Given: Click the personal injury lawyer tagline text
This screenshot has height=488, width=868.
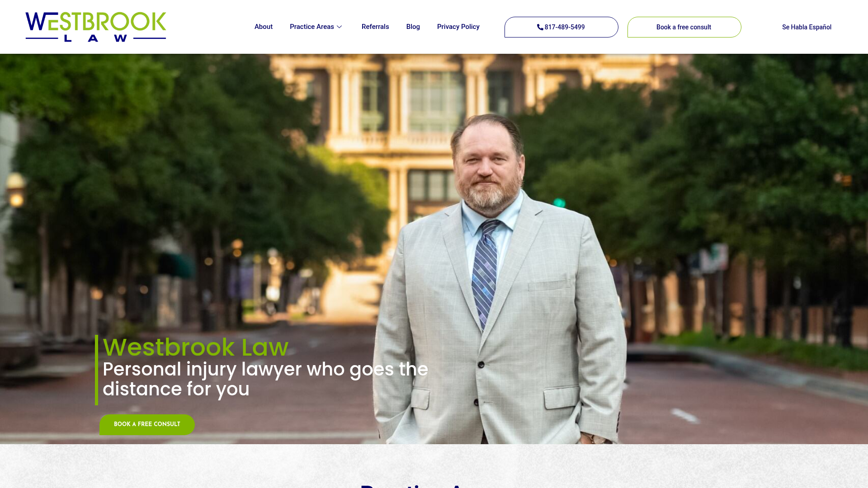Looking at the screenshot, I should [265, 379].
